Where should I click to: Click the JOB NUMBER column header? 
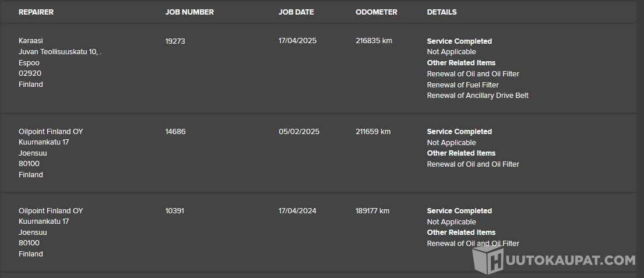pyautogui.click(x=189, y=12)
